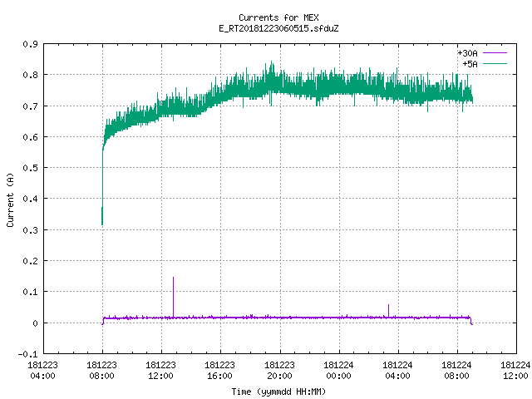Click the y-axis tick label '0.7'

30,106
